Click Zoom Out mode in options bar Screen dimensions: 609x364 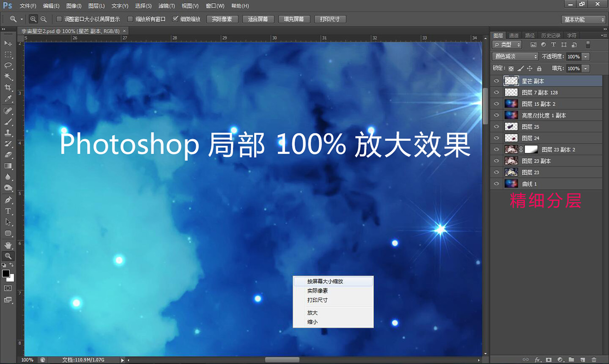(43, 19)
